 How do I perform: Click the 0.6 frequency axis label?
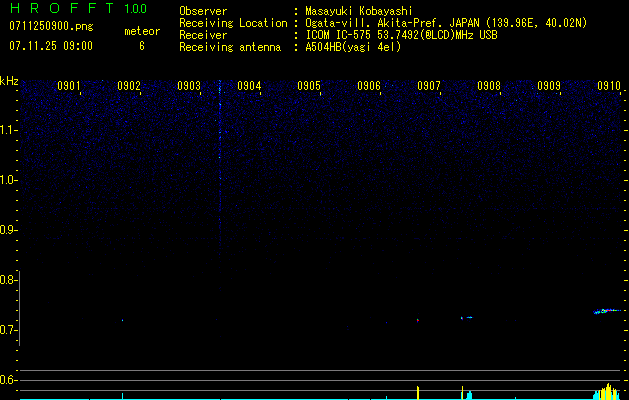pos(8,380)
